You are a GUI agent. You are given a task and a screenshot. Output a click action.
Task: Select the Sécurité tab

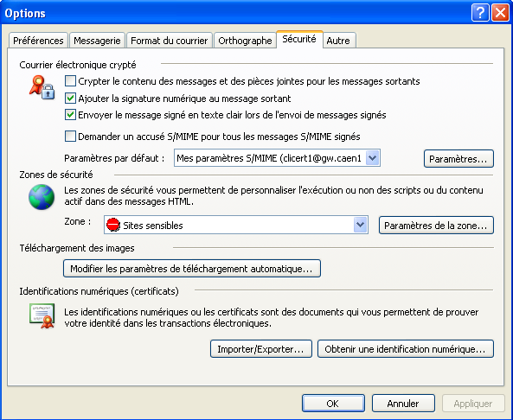click(x=299, y=39)
